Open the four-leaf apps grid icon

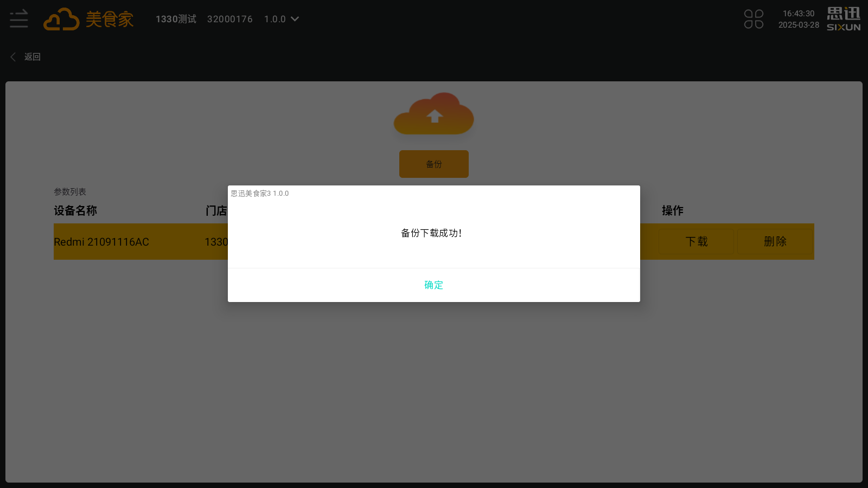754,19
